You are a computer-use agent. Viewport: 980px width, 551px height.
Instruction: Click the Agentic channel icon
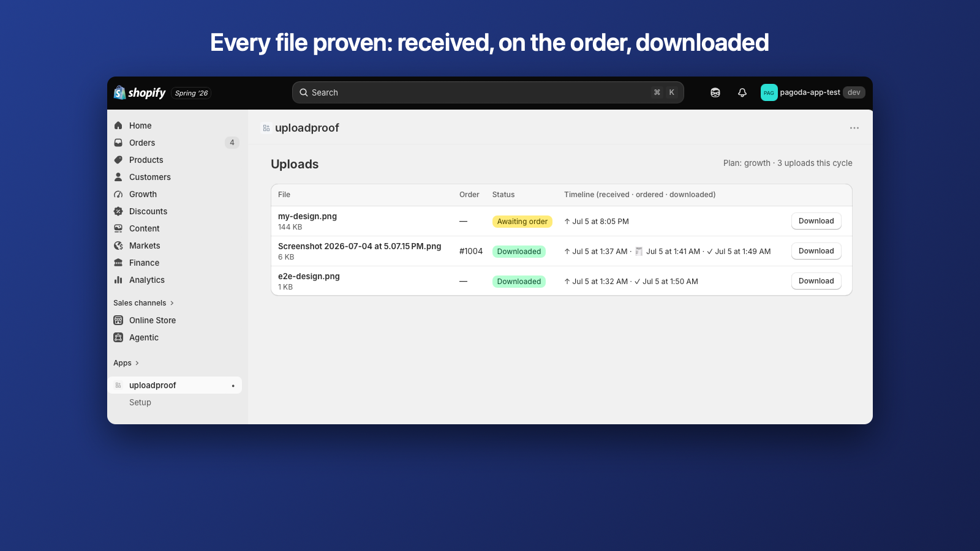(x=118, y=337)
